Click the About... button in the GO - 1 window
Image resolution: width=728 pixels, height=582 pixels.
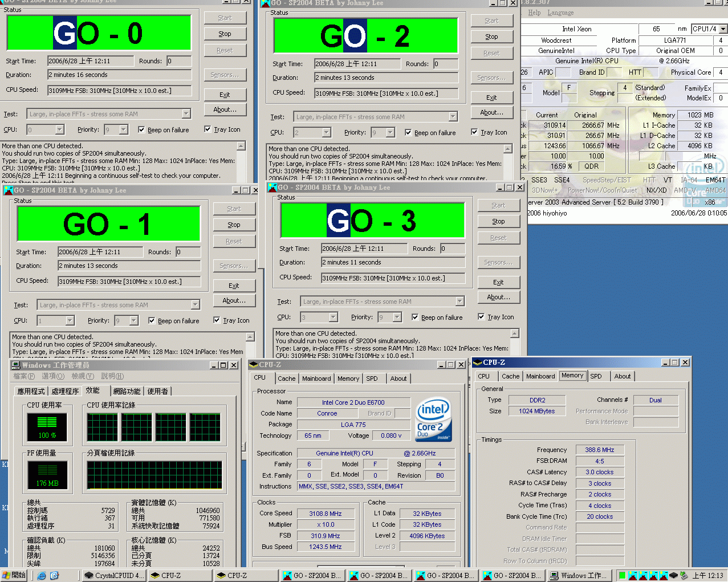[x=234, y=300]
